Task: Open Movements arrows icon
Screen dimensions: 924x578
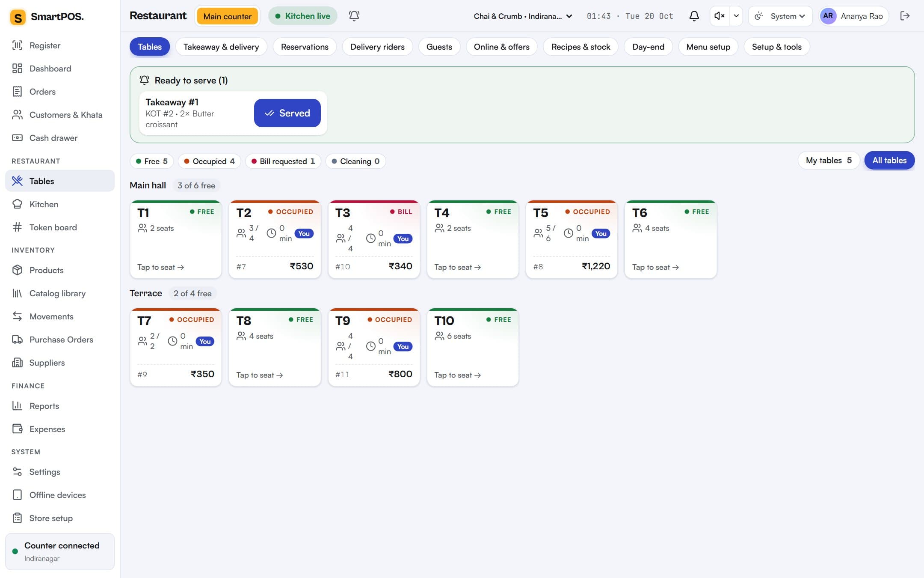Action: tap(17, 316)
